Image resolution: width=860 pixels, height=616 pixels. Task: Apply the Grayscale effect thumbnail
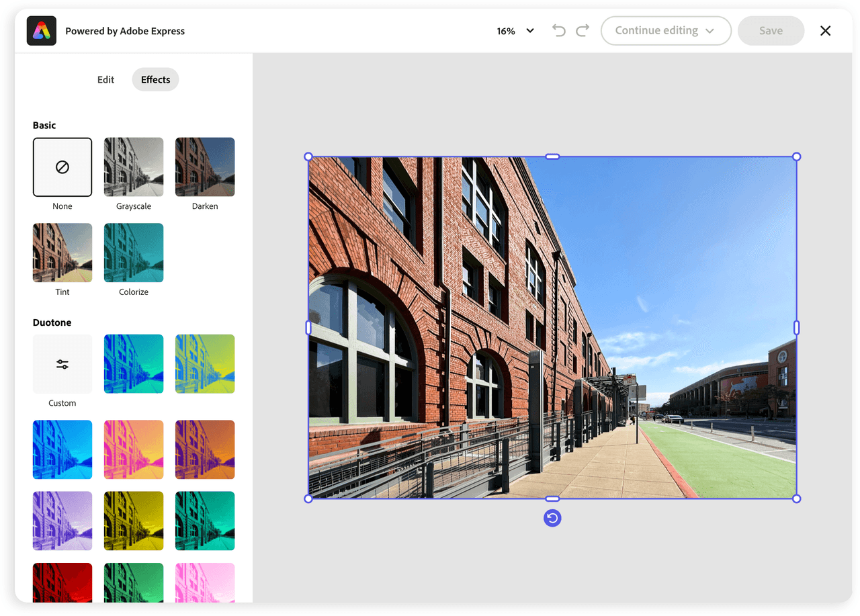pyautogui.click(x=134, y=167)
